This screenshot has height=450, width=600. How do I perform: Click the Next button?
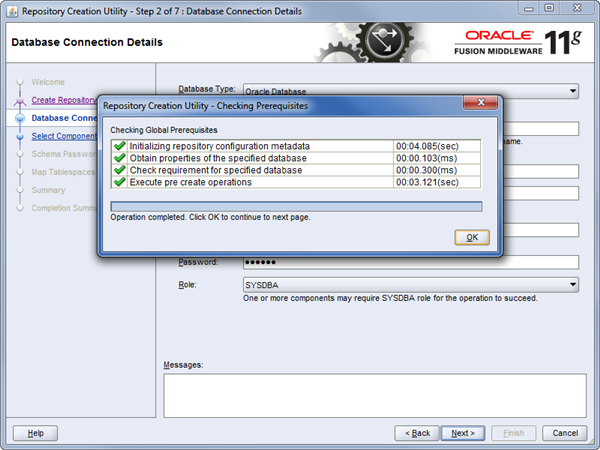[463, 433]
